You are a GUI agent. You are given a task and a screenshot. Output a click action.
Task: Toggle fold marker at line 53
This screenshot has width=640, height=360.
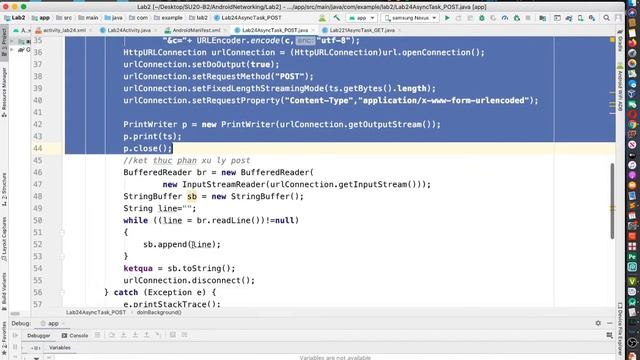(62, 256)
